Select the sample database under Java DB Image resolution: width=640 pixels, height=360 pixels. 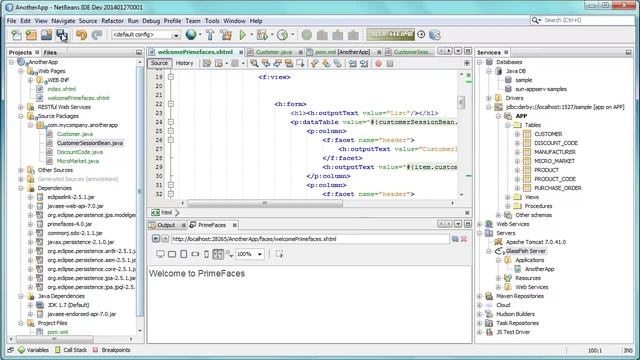523,80
